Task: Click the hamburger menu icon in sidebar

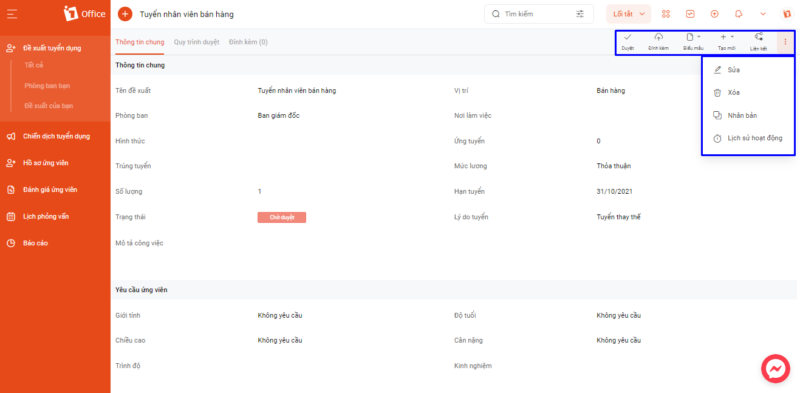Action: pos(12,14)
